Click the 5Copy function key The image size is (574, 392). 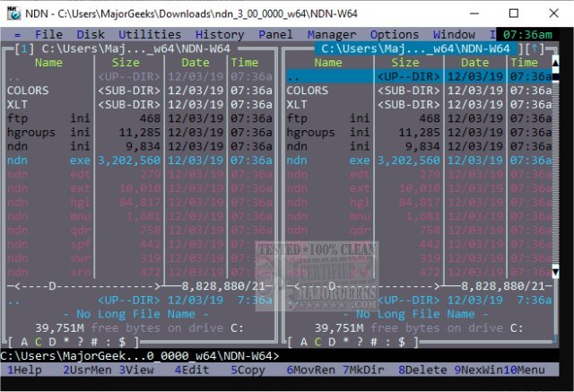[x=248, y=370]
